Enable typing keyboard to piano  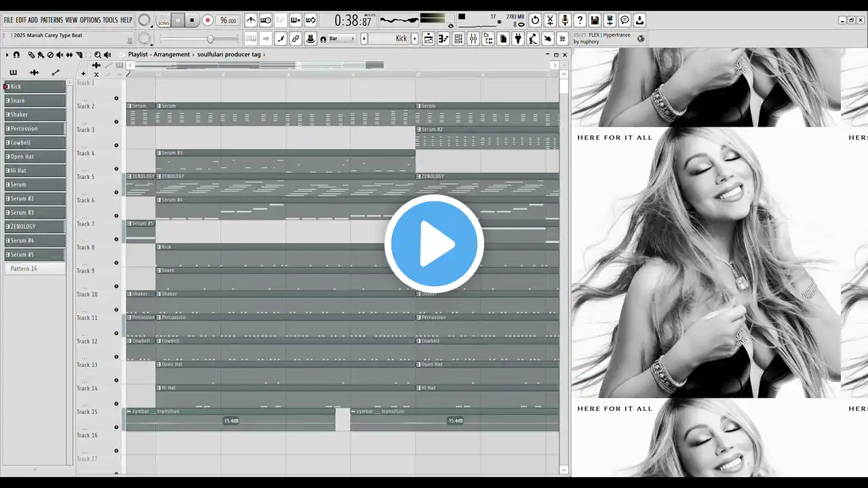(252, 39)
